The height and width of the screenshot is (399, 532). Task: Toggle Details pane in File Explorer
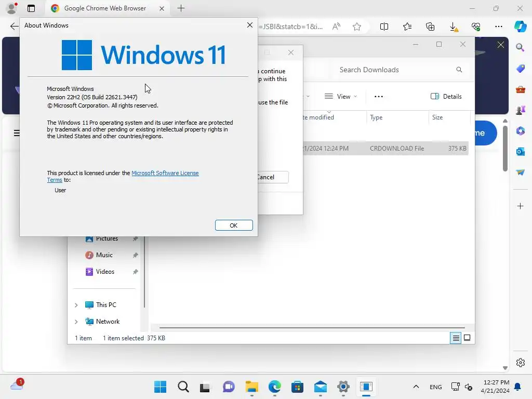point(446,97)
